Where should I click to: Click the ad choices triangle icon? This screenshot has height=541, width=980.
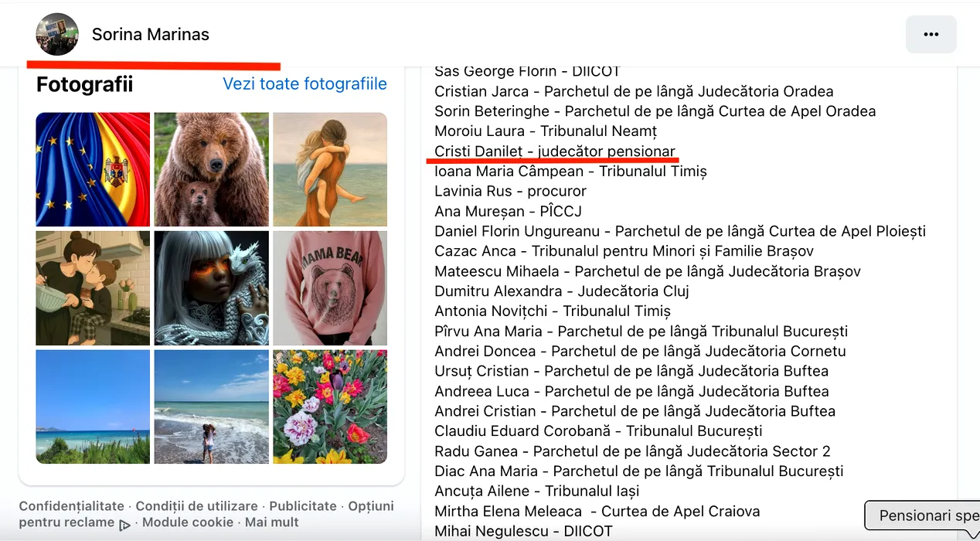124,525
